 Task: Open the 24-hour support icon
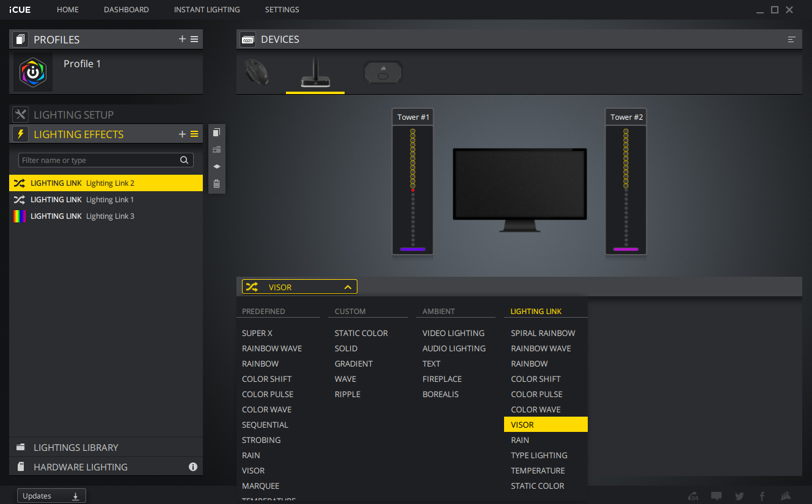pos(693,496)
